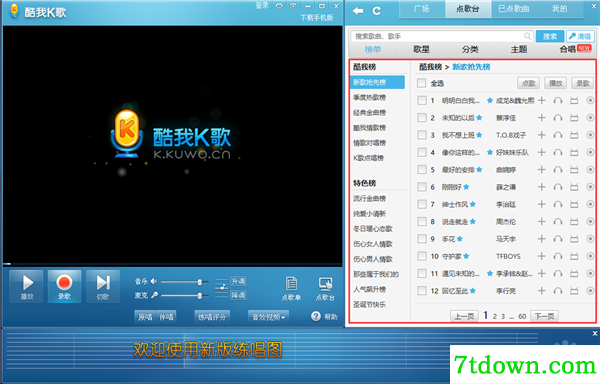Open 流行金曲榜 in sidebar
This screenshot has height=384, width=600.
(x=370, y=199)
